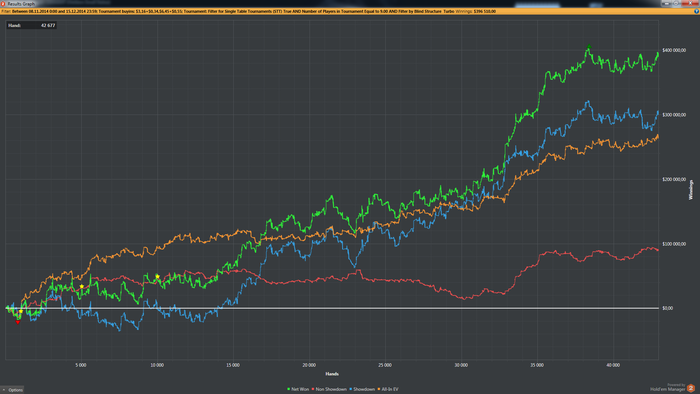Click the Results Graph title text
This screenshot has width=700, height=394.
[21, 4]
